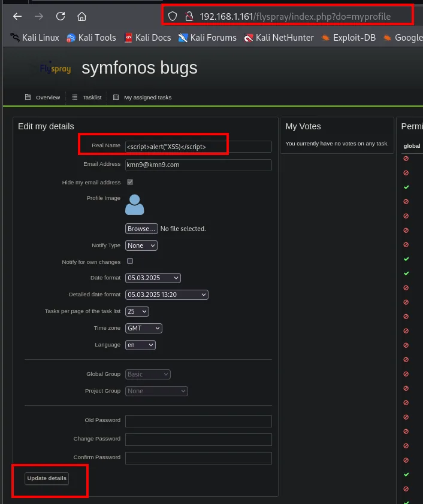Click the Browse file button

pos(141,229)
